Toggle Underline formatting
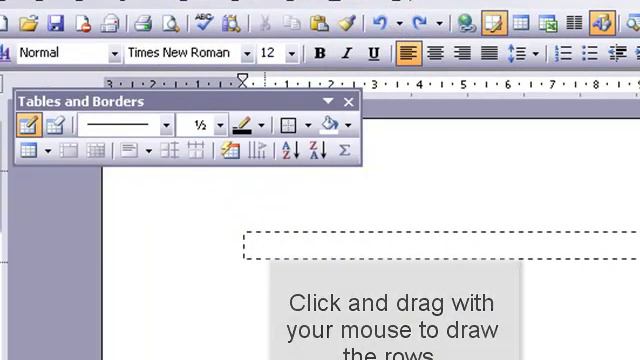Image resolution: width=640 pixels, height=360 pixels. [373, 53]
